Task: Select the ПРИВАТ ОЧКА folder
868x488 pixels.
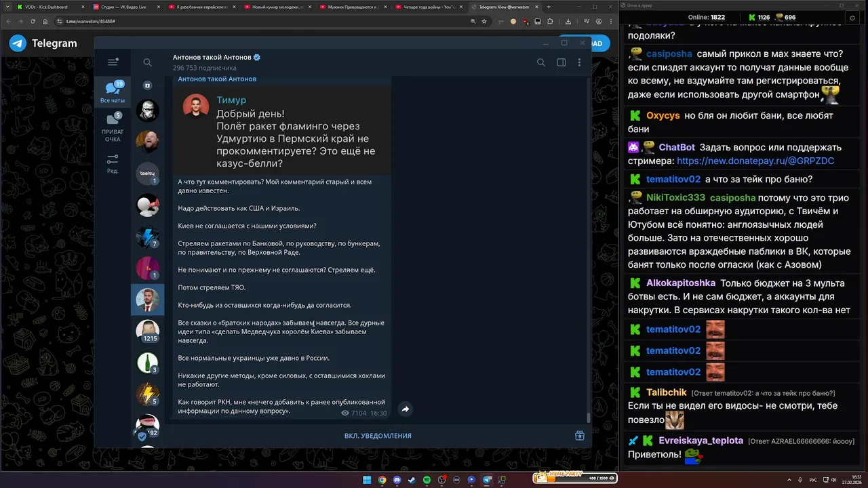Action: (x=113, y=129)
